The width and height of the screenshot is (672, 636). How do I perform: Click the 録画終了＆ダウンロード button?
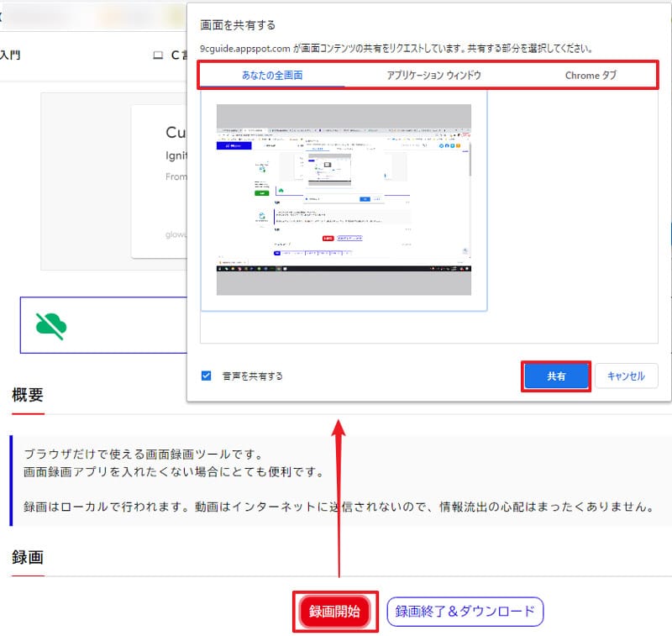pyautogui.click(x=465, y=612)
